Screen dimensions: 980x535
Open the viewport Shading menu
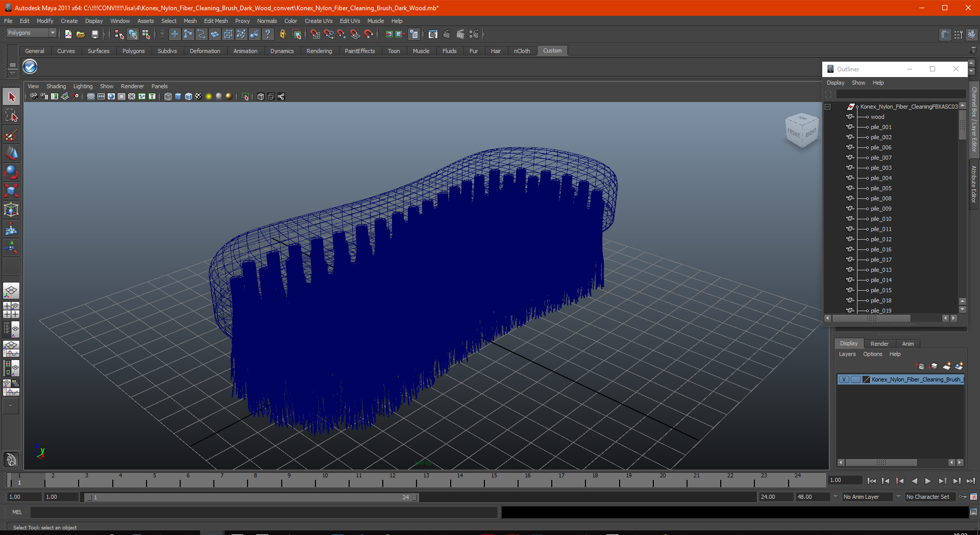[x=56, y=86]
